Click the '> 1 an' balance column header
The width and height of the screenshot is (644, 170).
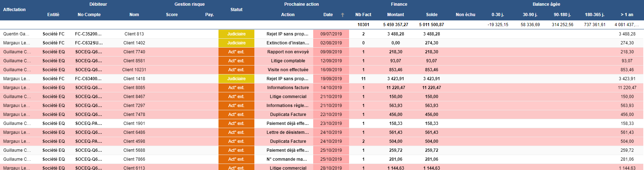coord(627,15)
